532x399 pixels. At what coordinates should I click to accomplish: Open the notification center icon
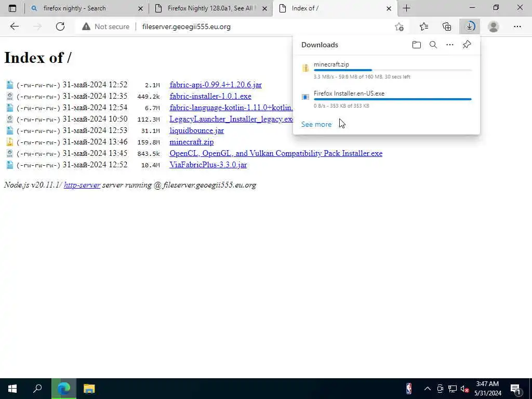point(515,389)
